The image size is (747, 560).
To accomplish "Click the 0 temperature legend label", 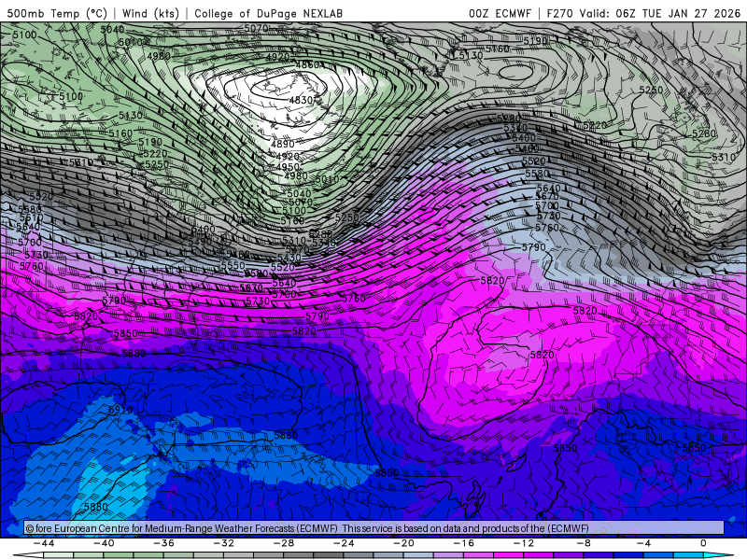I will tap(704, 543).
